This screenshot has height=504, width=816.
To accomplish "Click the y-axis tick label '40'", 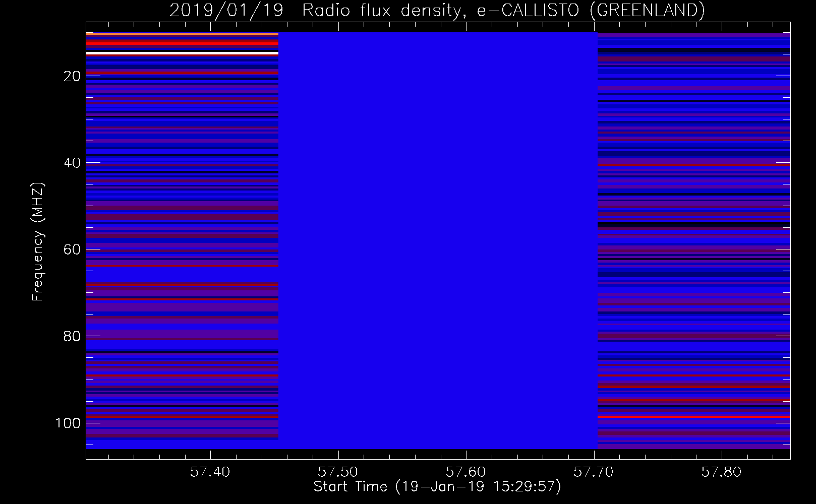I will (73, 163).
